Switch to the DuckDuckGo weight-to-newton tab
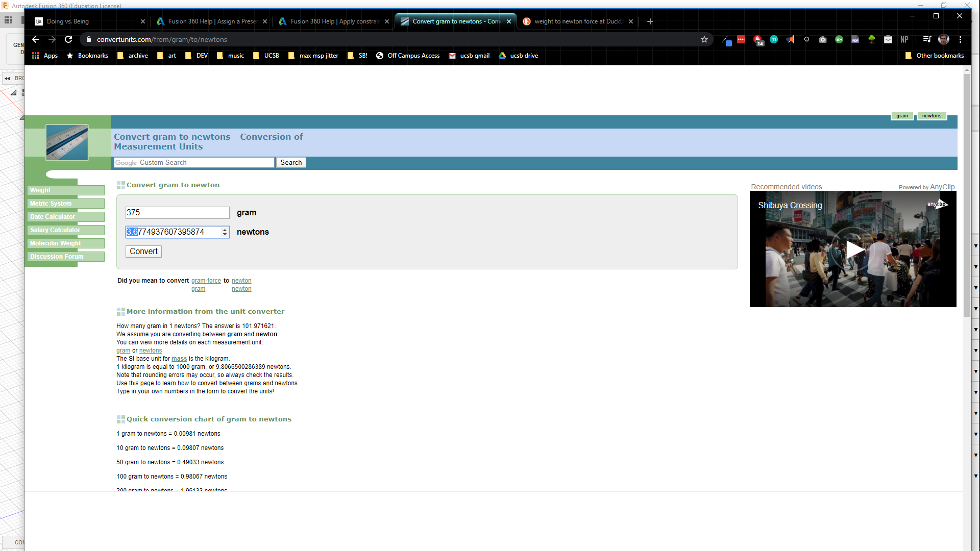This screenshot has height=551, width=980. (x=577, y=21)
